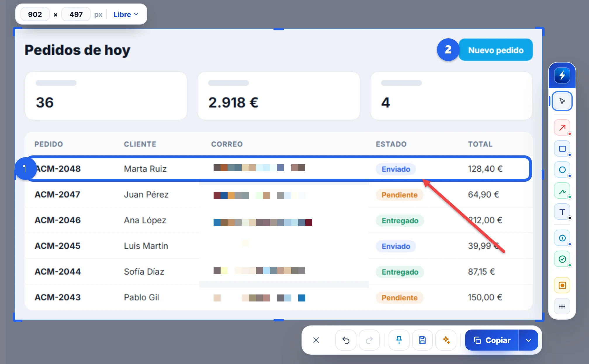Save the screenshot with floppy icon
The image size is (589, 364).
(422, 340)
